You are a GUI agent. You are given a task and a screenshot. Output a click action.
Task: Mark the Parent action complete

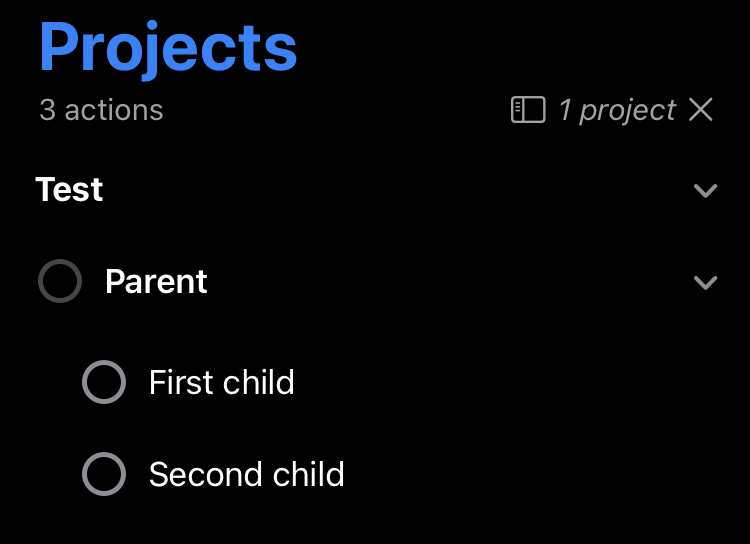[60, 281]
